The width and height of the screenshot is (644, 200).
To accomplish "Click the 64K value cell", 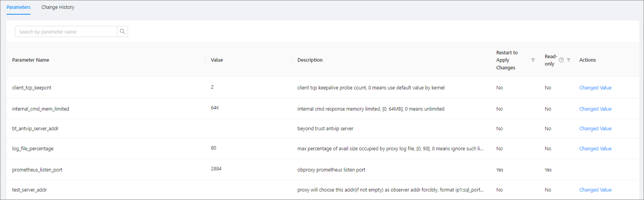I will point(215,108).
